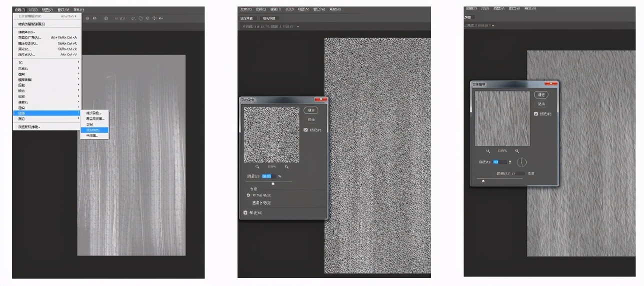Viewport: 644px width, 286px height.
Task: Zoom out the Motion Blur dialog preview
Action: click(488, 150)
